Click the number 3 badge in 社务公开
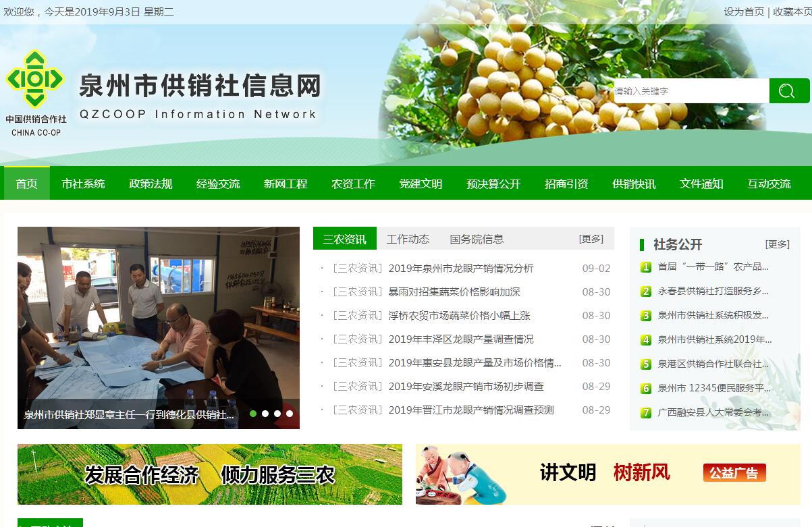812x527 pixels. (x=646, y=315)
